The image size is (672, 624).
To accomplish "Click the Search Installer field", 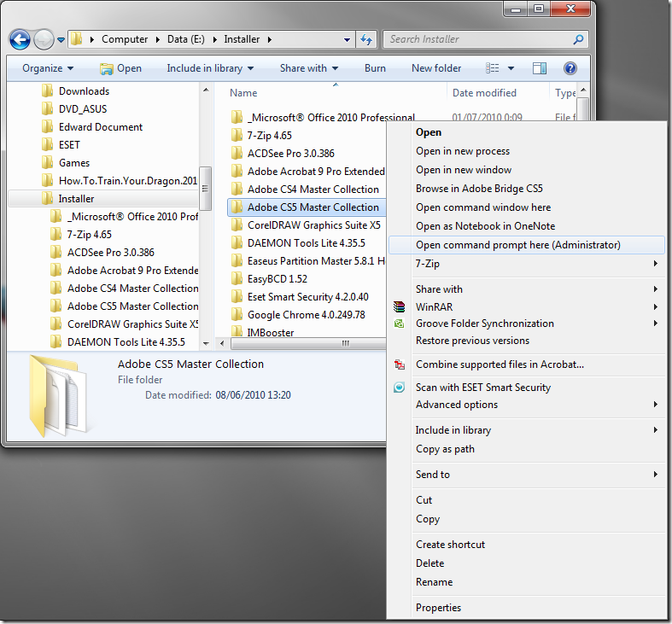I will [x=485, y=39].
